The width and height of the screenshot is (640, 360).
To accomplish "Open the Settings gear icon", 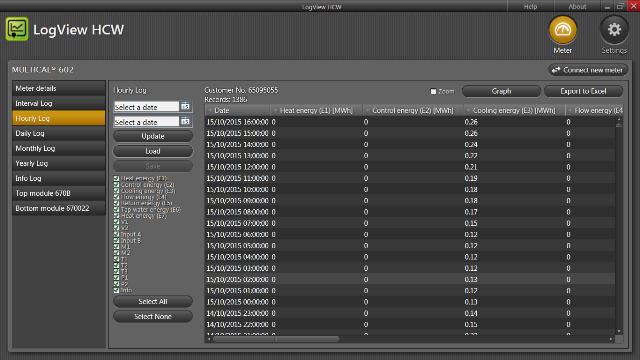I will [614, 30].
